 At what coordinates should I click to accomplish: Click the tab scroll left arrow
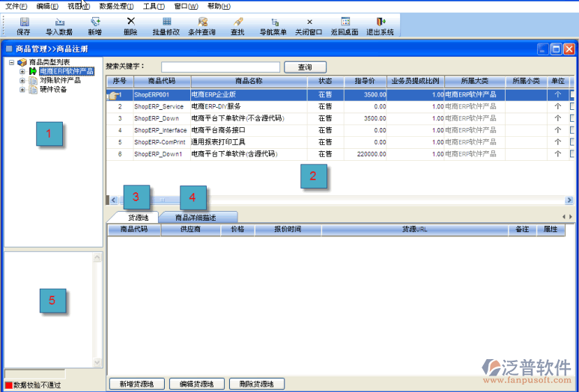tap(564, 217)
